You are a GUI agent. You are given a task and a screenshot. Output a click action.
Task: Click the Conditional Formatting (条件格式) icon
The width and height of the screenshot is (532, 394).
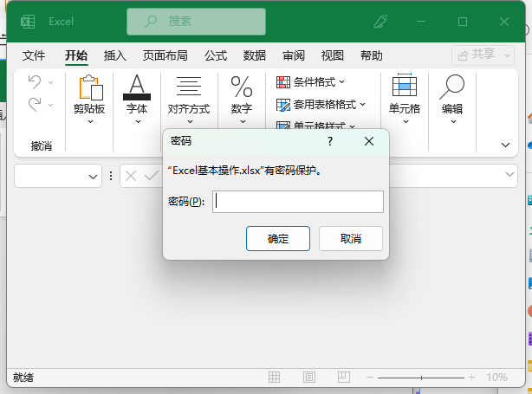click(x=283, y=82)
